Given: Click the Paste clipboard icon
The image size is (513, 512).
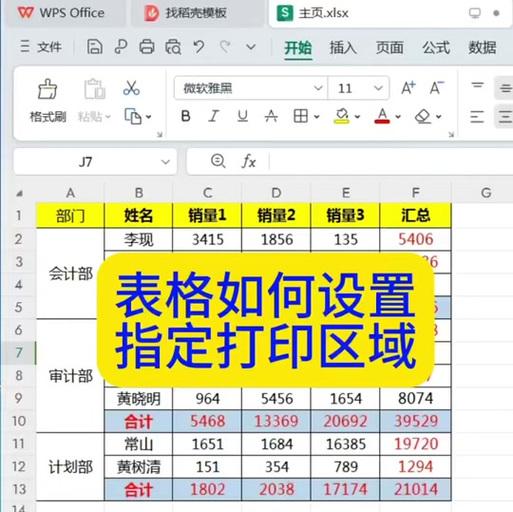Looking at the screenshot, I should pos(95,89).
